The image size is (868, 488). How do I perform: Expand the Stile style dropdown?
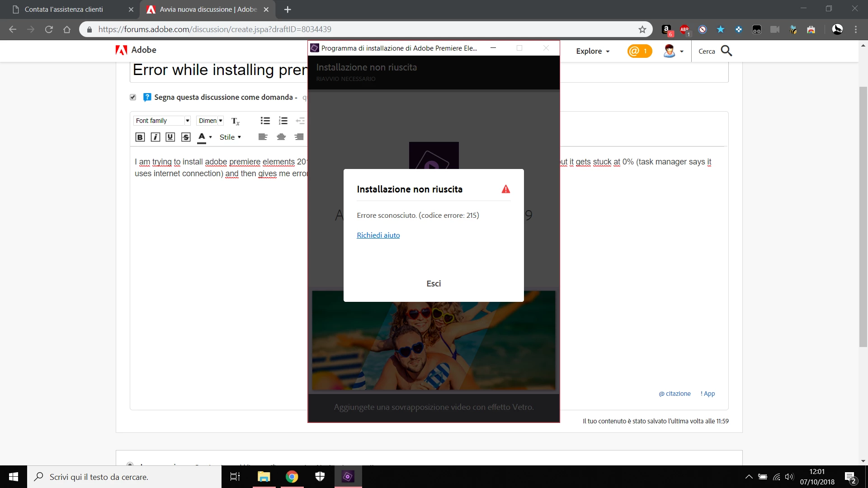pos(230,137)
